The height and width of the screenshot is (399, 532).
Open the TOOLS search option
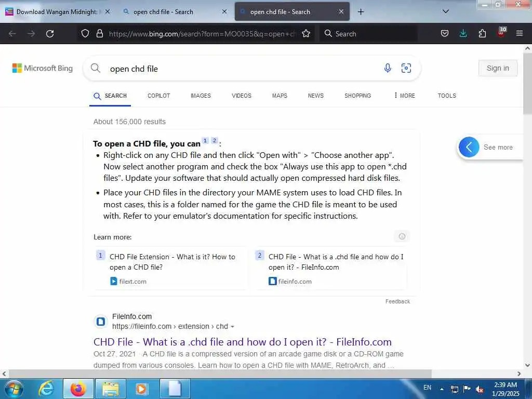pyautogui.click(x=447, y=96)
